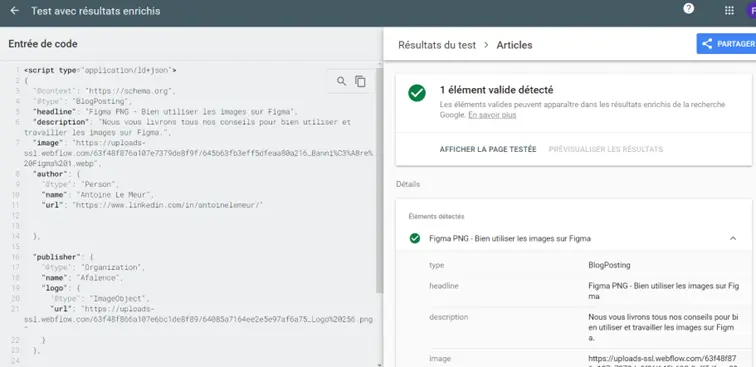Click the '1 élément valide détecté' heading
This screenshot has width=756, height=367.
pos(496,90)
